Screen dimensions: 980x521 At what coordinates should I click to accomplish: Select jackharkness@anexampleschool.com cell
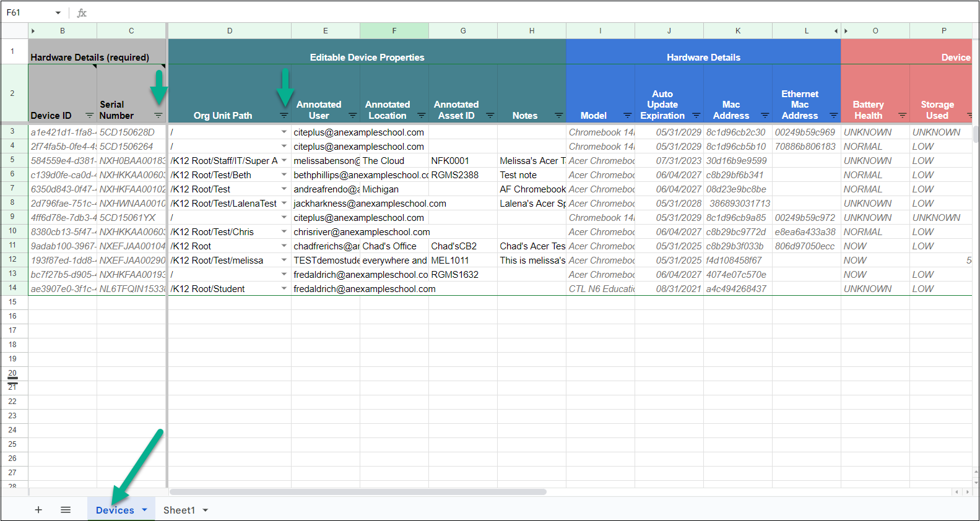click(x=326, y=203)
